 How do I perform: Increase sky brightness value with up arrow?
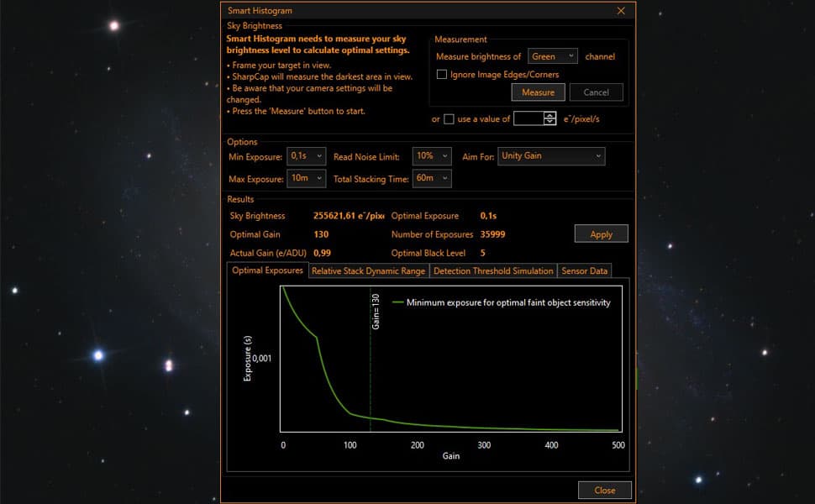[x=550, y=115]
